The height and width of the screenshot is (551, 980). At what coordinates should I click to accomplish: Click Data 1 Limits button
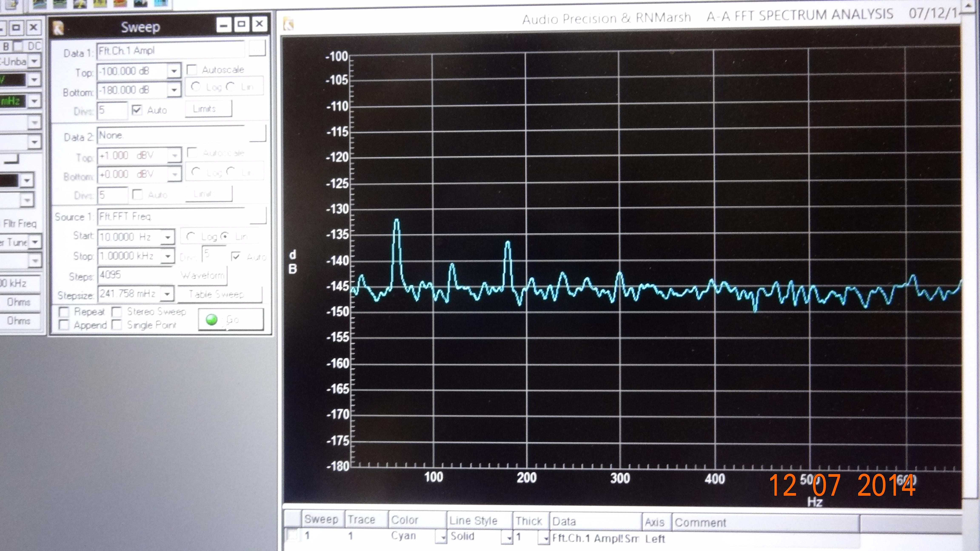pyautogui.click(x=208, y=109)
